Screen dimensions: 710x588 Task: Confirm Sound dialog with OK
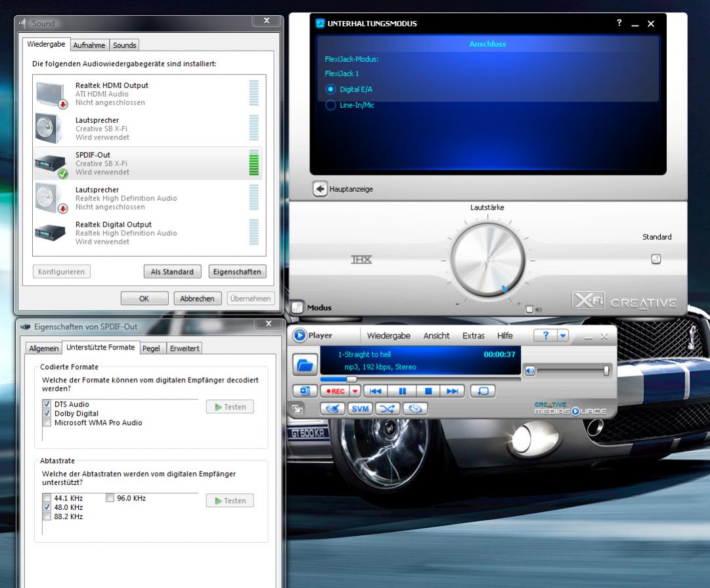coord(144,298)
